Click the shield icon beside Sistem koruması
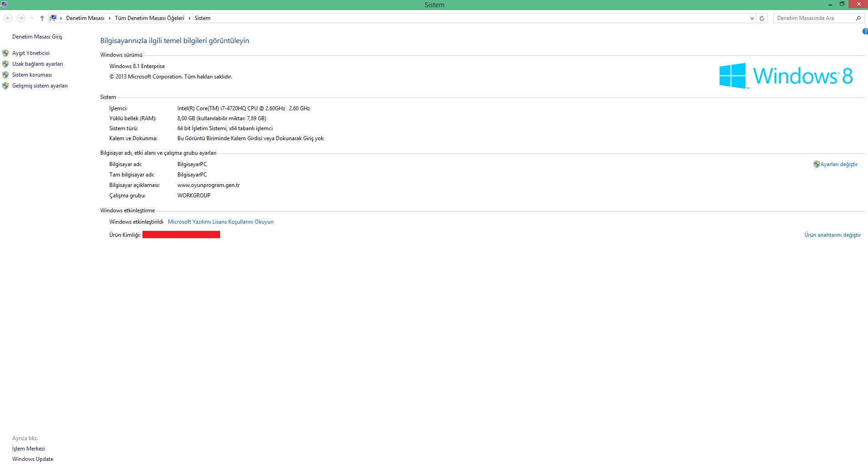The width and height of the screenshot is (868, 470). point(5,75)
